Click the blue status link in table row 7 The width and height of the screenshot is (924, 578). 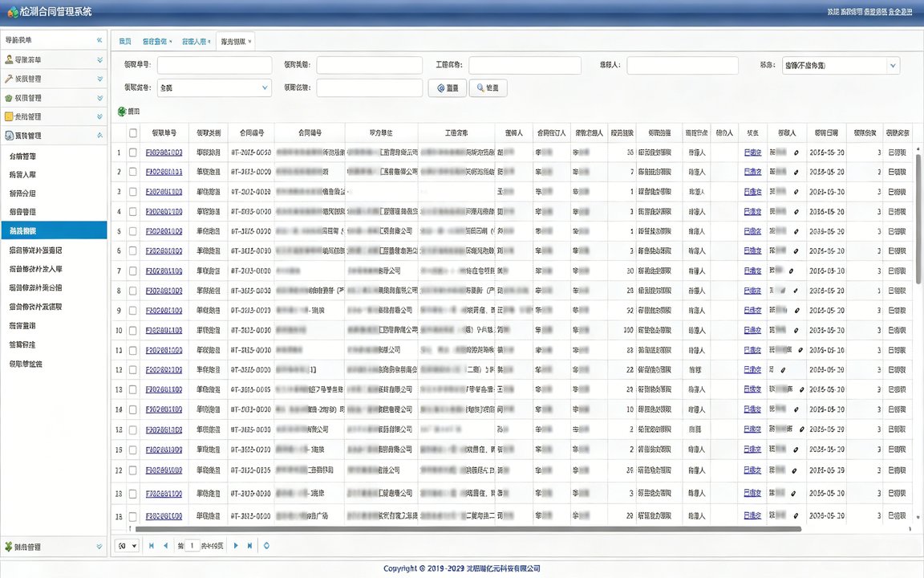point(752,271)
